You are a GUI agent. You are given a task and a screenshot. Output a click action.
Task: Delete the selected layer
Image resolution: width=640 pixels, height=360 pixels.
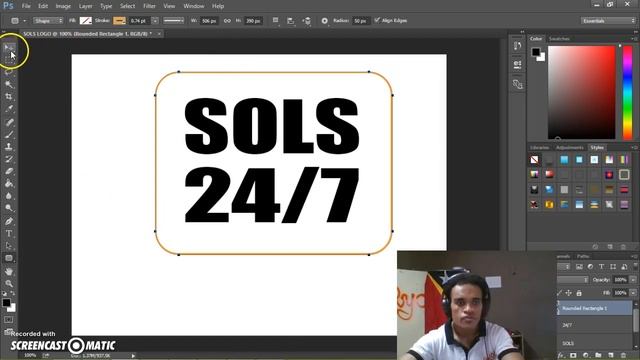623,356
